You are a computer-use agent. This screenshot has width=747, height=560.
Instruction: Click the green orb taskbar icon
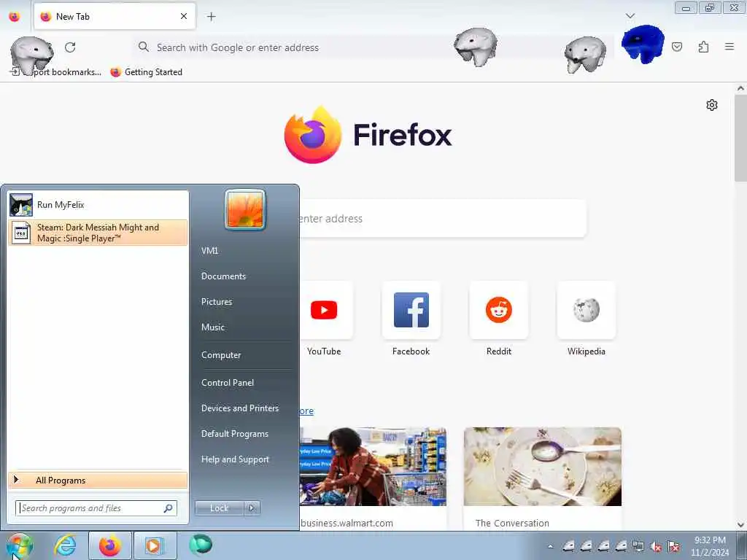point(201,545)
